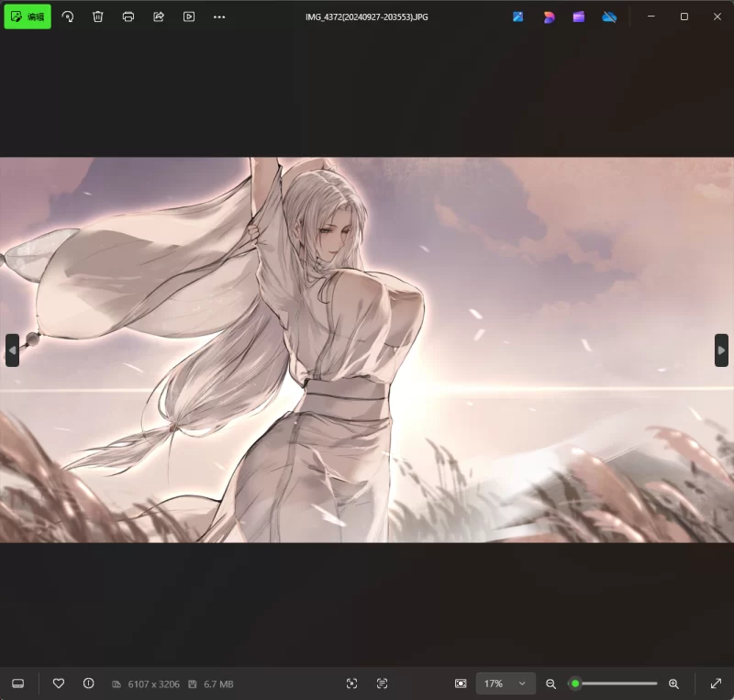734x700 pixels.
Task: Enter fullscreen with the expand arrows icon
Action: pos(715,683)
